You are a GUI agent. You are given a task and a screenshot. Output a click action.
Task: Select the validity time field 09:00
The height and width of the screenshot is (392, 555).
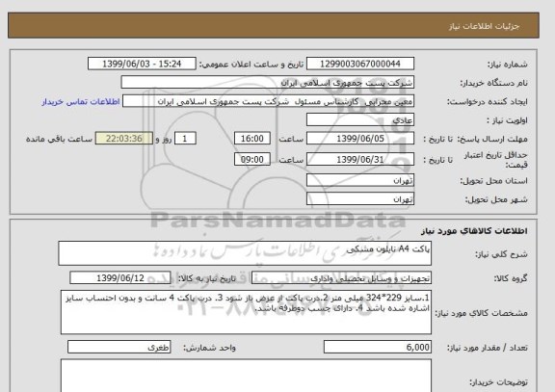click(252, 160)
